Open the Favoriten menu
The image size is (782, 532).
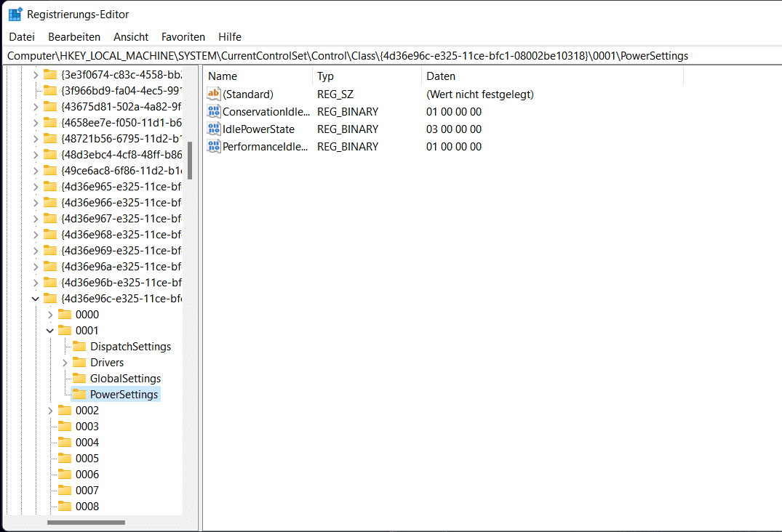pyautogui.click(x=183, y=36)
